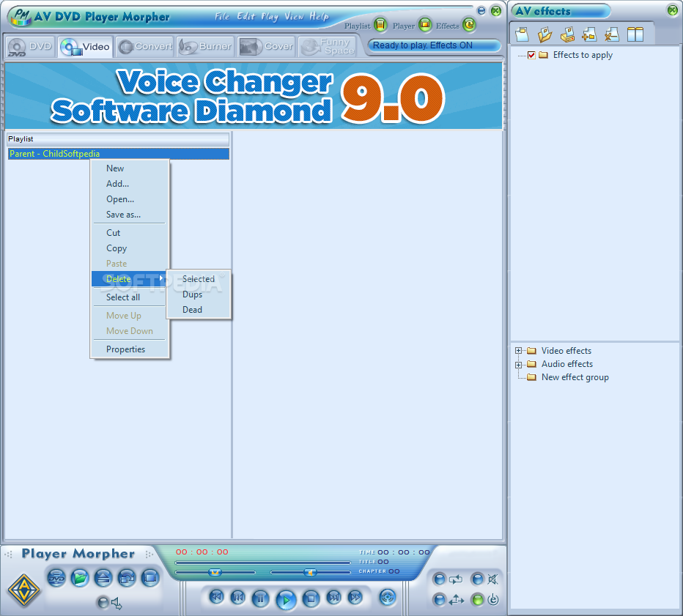This screenshot has height=616, width=683.
Task: Toggle the green effects on/off switch
Action: [478, 600]
